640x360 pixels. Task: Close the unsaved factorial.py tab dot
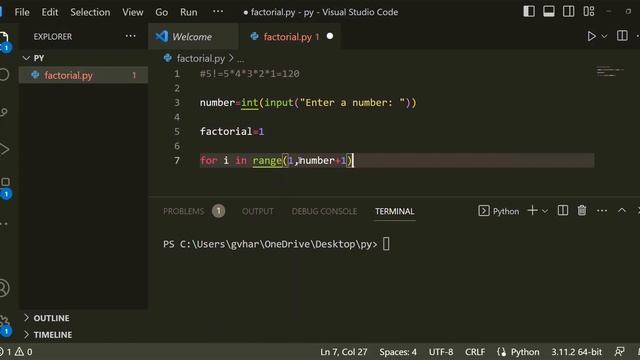(330, 36)
